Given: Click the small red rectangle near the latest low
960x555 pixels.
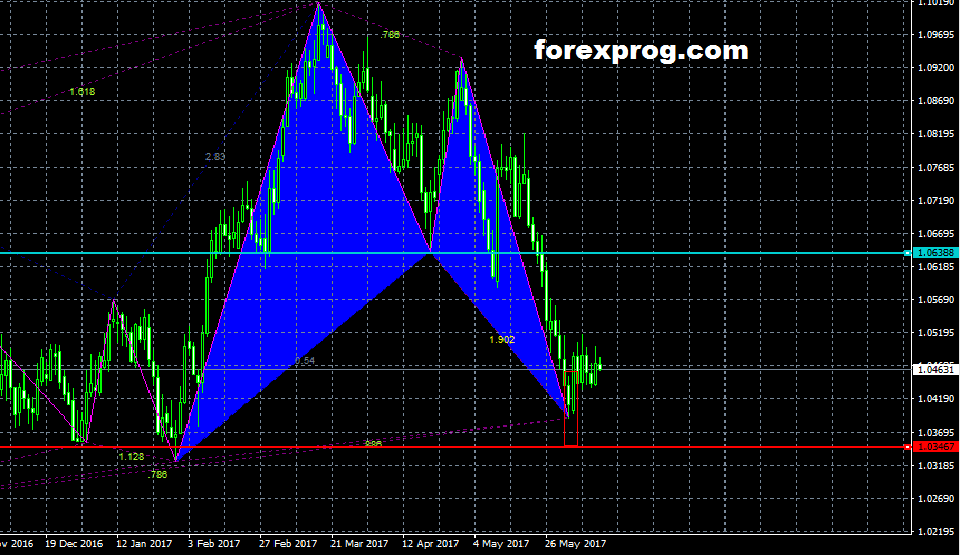Looking at the screenshot, I should tap(571, 429).
